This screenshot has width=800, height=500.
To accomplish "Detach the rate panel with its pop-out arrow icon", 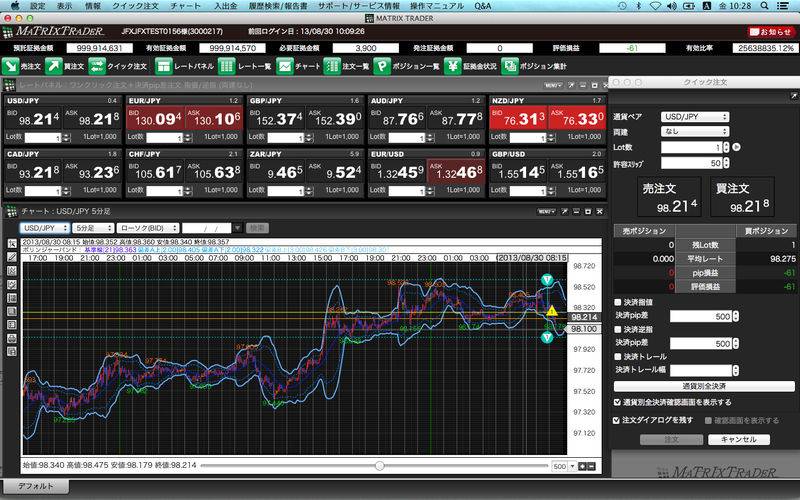I will [x=571, y=85].
